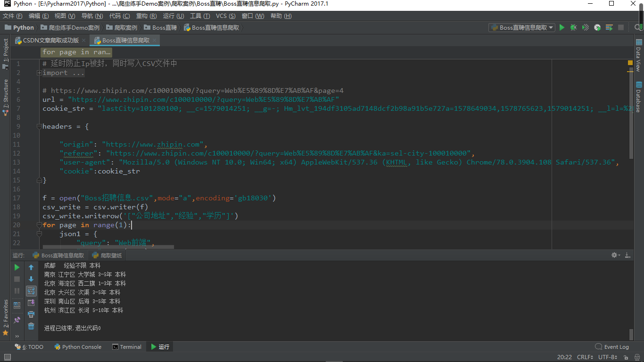This screenshot has height=362, width=644.
Task: Toggle the 运行 tool window tab
Action: (160, 347)
